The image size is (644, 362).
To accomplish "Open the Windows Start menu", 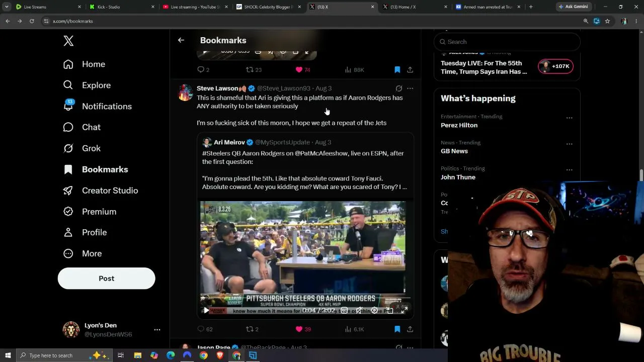I will [8, 355].
